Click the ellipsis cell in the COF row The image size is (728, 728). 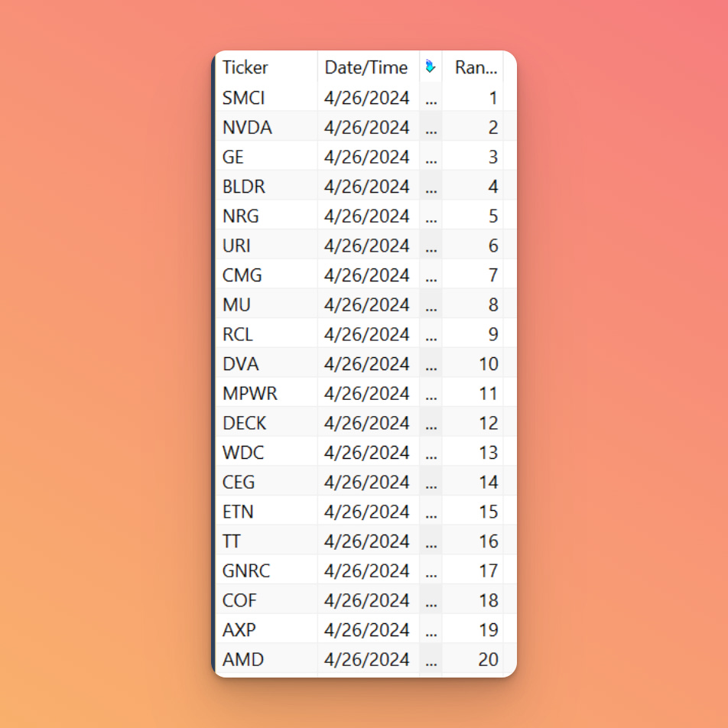[x=431, y=600]
